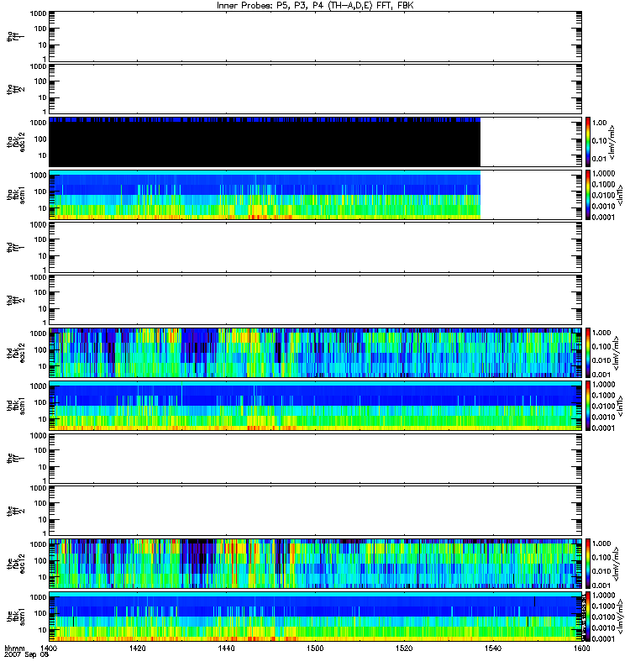
Task: Select the 1500 time axis label
Action: (315, 648)
